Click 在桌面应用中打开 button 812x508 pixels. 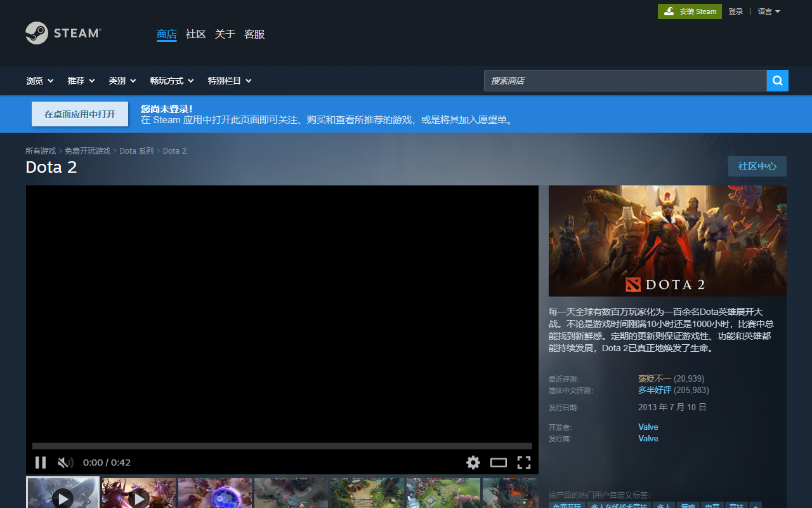point(80,114)
